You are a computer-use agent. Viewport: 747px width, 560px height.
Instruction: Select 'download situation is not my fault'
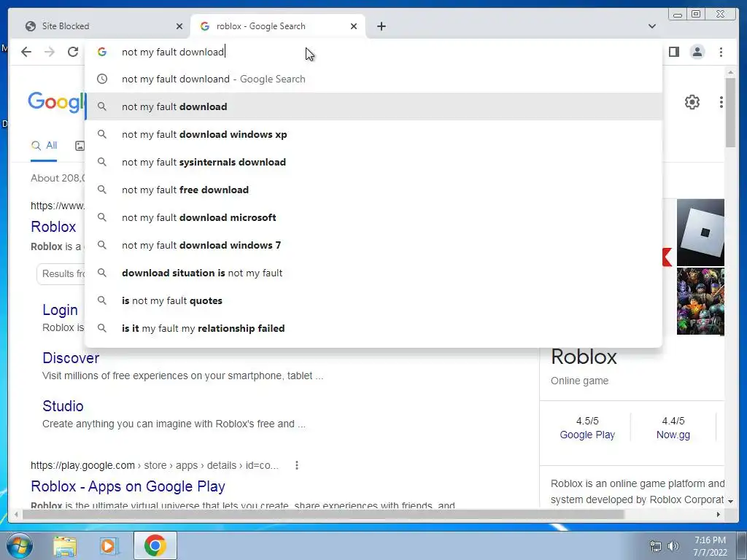click(x=373, y=273)
